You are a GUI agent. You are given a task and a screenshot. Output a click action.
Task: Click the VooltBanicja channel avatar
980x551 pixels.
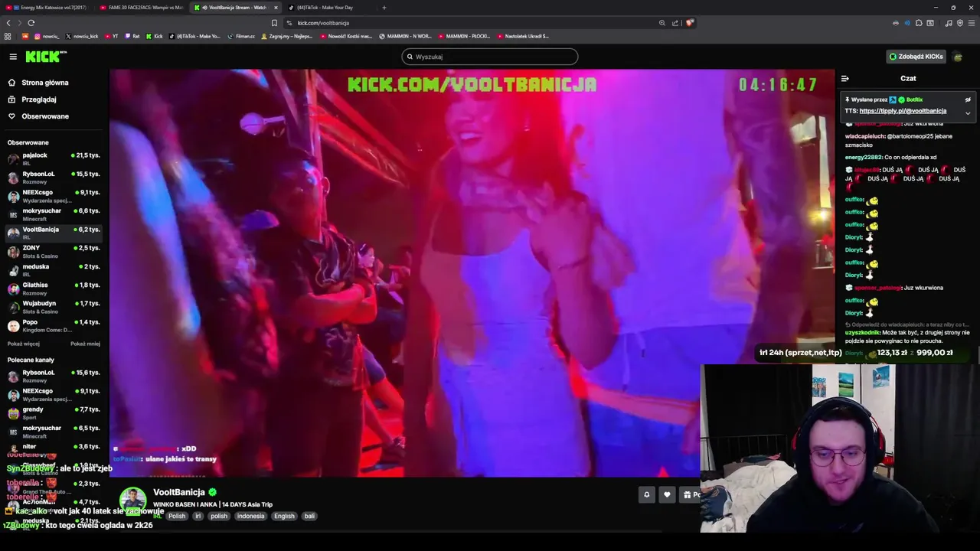click(x=132, y=501)
